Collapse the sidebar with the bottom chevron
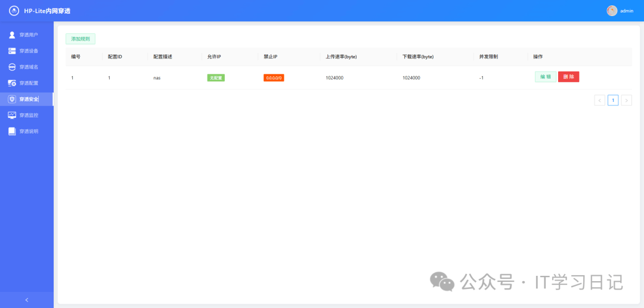Viewport: 644px width, 308px height. pyautogui.click(x=26, y=300)
